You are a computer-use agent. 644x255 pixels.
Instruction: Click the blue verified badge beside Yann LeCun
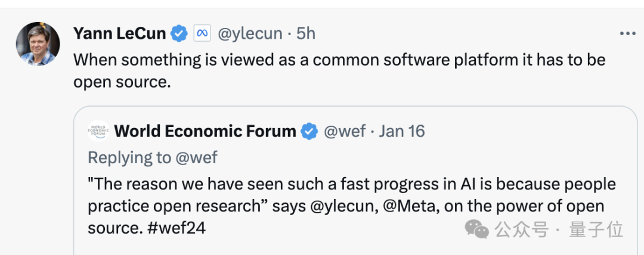click(x=179, y=34)
